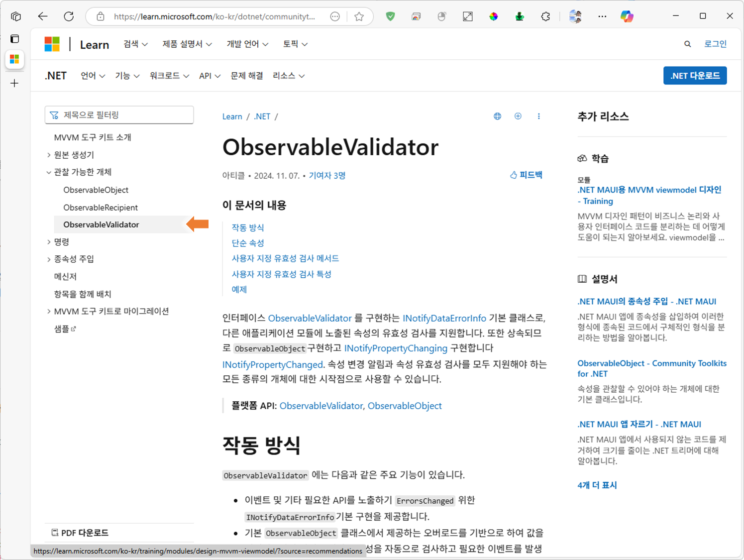
Task: Open the workspaces icon in title bar
Action: coord(16,16)
